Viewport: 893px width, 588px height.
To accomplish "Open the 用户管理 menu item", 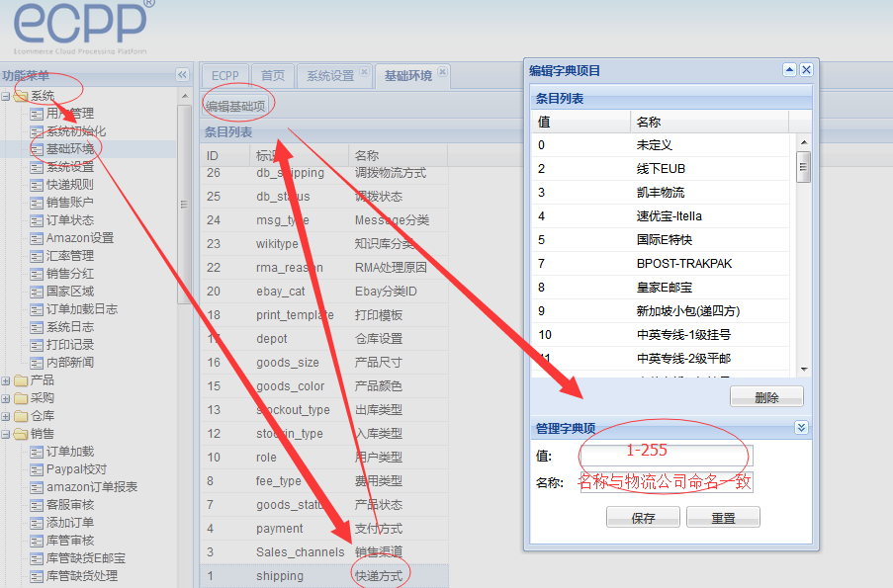I will coord(69,114).
